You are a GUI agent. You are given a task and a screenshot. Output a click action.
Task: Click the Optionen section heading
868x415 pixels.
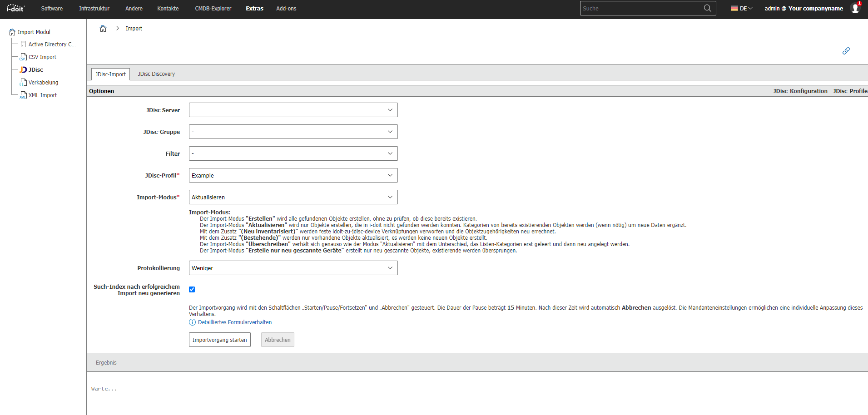(102, 91)
